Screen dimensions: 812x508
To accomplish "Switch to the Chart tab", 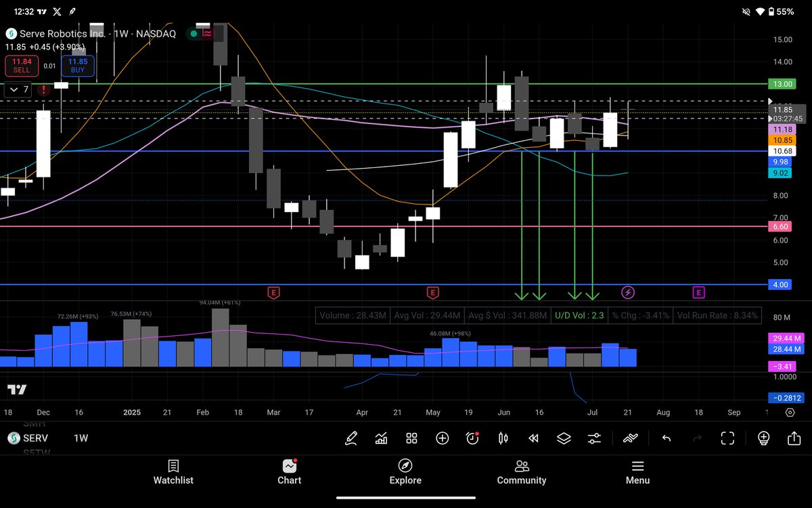I will [289, 473].
